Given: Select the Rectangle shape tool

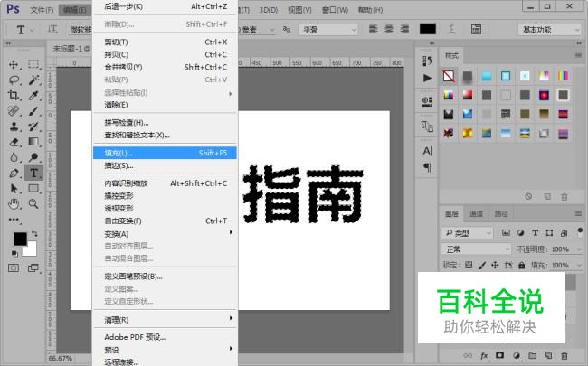Looking at the screenshot, I should click(x=33, y=189).
